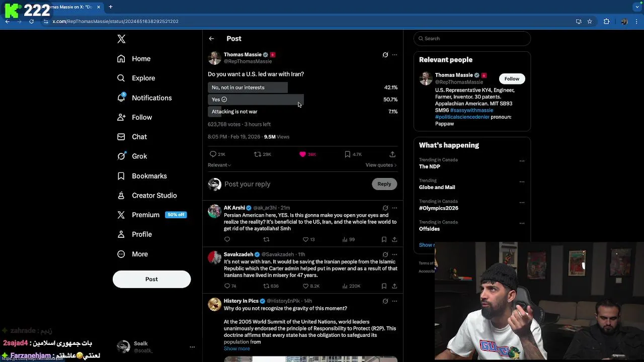Open Notifications in the sidebar

tap(144, 98)
